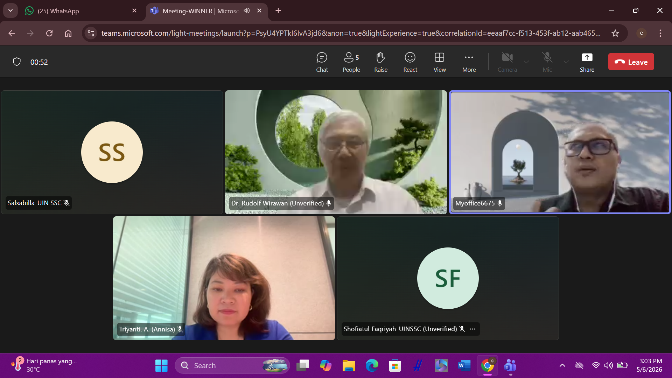Screen dimensions: 672x378
Task: Share your screen with Share button
Action: click(x=587, y=62)
